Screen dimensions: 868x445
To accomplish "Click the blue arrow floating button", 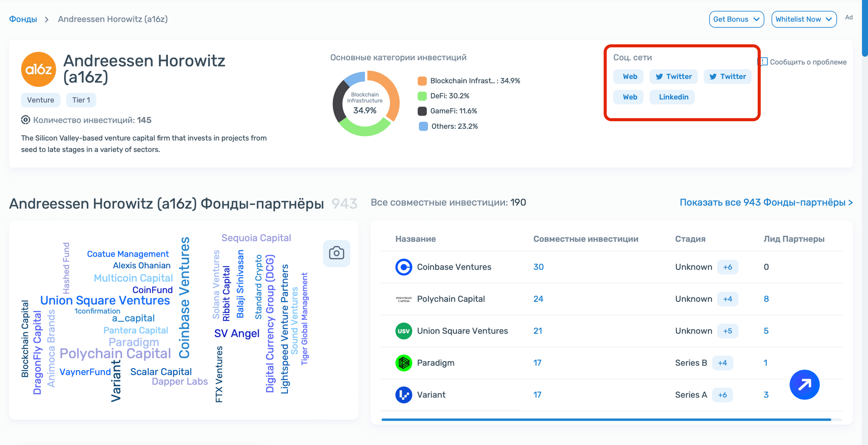I will pyautogui.click(x=804, y=385).
